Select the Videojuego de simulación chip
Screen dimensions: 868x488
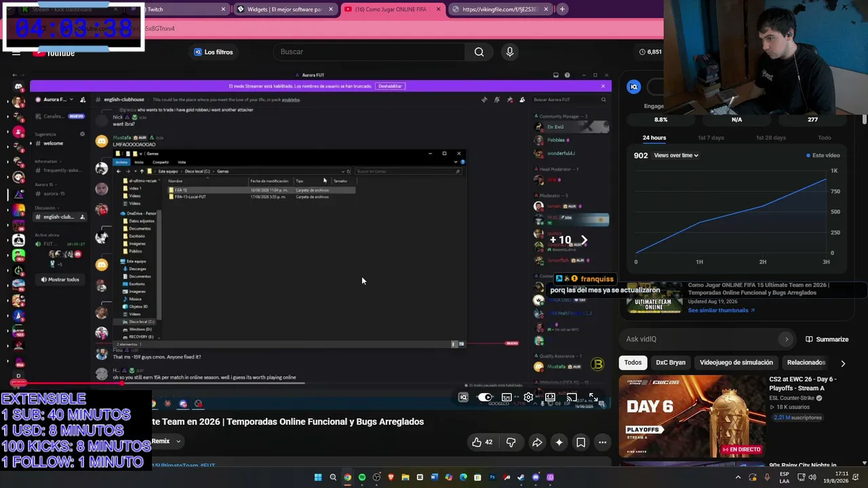click(x=736, y=363)
